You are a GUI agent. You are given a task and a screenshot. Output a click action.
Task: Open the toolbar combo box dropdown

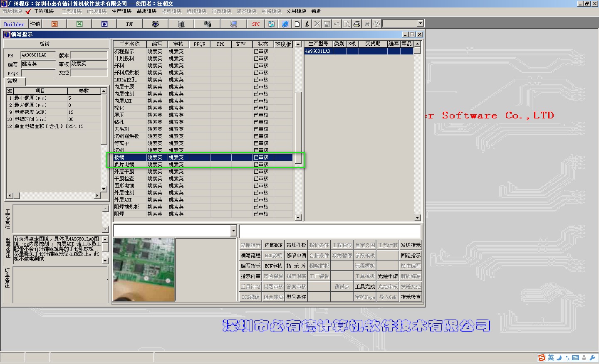pos(420,24)
